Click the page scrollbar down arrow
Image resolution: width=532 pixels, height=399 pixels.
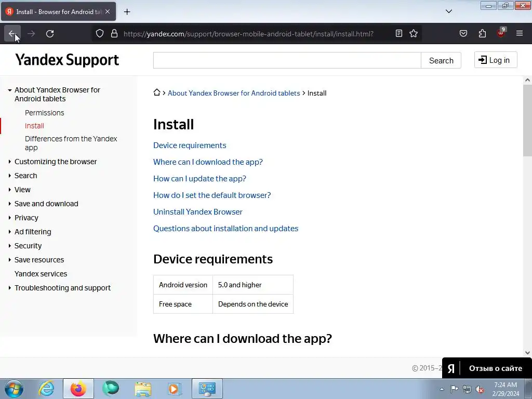click(527, 353)
